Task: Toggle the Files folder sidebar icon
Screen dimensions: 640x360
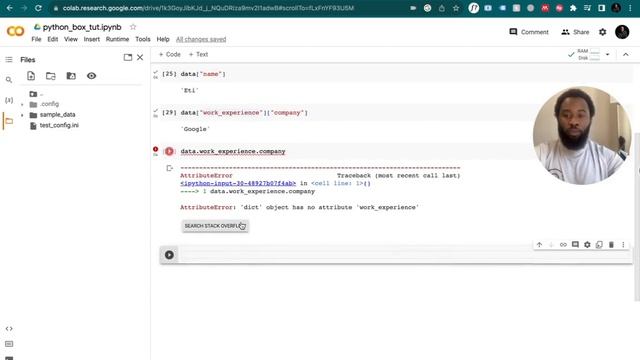Action: point(9,121)
